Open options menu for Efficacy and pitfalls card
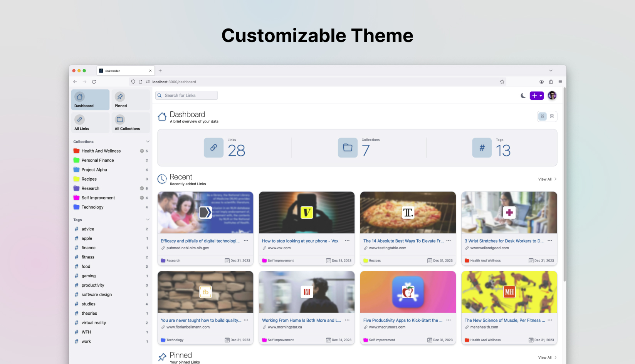The height and width of the screenshot is (364, 635). click(x=246, y=241)
